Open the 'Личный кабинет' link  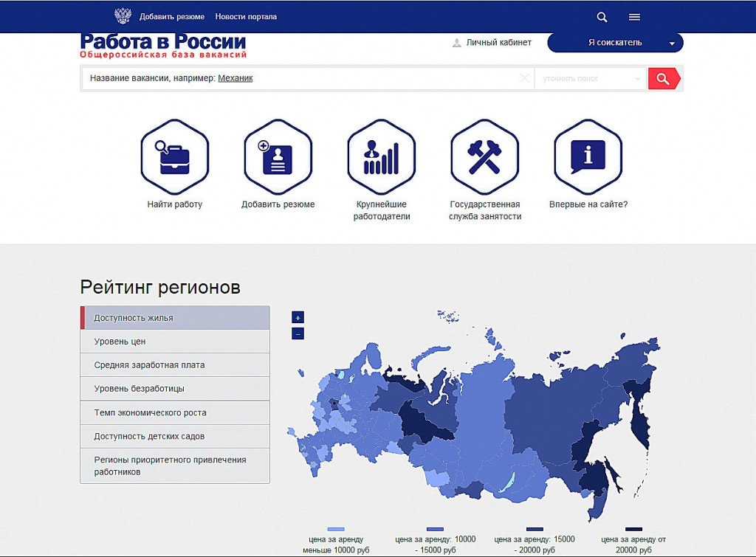[498, 42]
